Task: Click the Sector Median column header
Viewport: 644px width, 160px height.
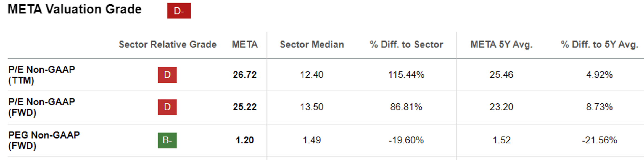Action: point(312,44)
